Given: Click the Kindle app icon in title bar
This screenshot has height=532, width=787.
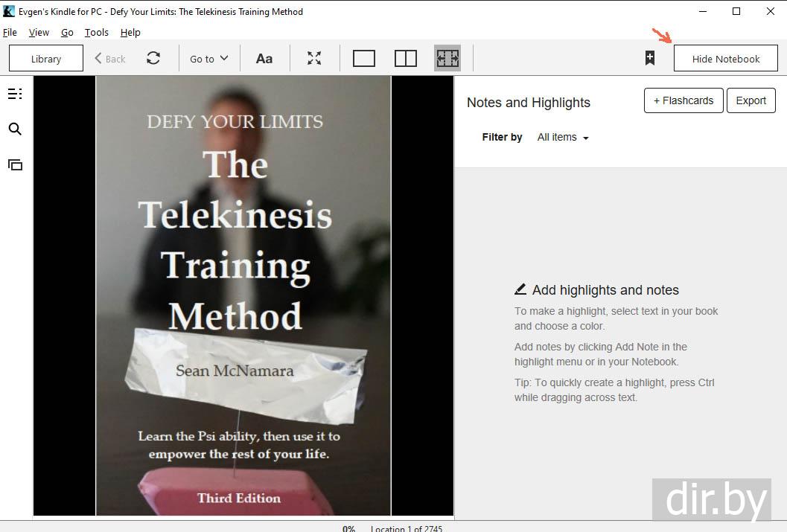Looking at the screenshot, I should 9,11.
